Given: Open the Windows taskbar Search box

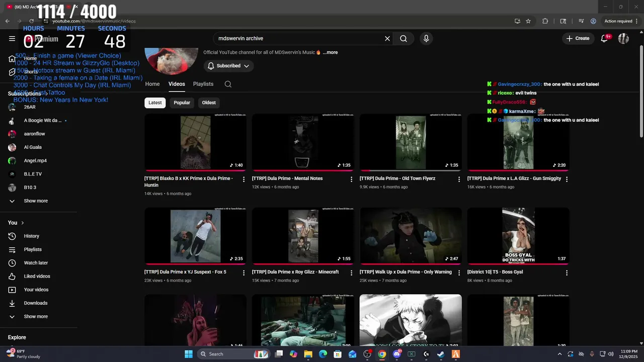Looking at the screenshot, I should tap(234, 354).
